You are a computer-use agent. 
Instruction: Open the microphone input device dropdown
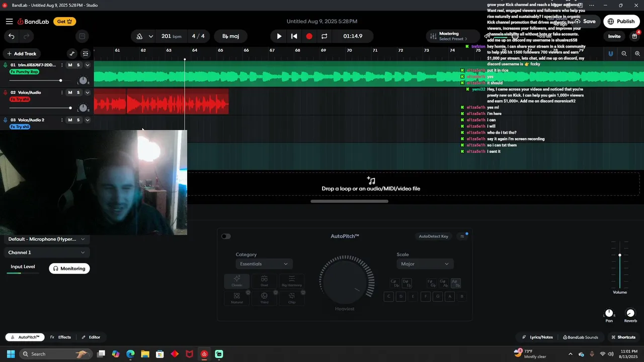pyautogui.click(x=47, y=239)
